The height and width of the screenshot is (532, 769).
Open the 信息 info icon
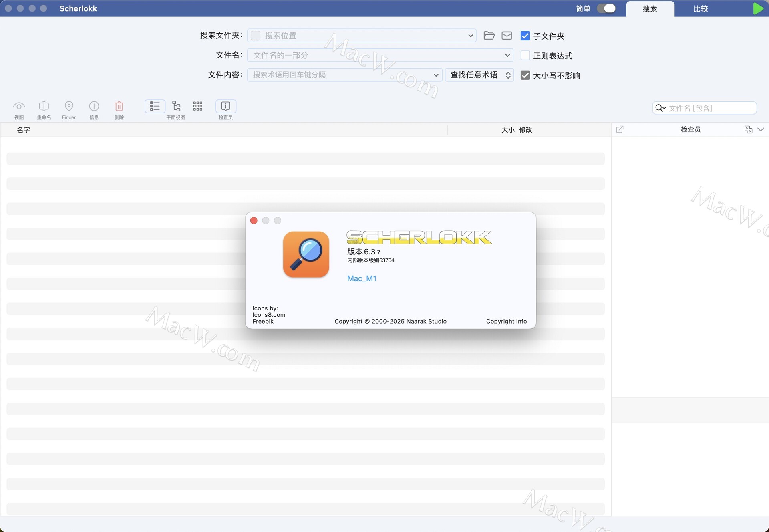(94, 106)
